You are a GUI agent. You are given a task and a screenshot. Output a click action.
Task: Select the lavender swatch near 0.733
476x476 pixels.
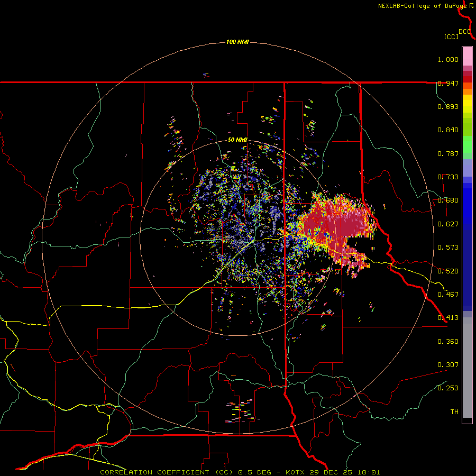tap(467, 168)
